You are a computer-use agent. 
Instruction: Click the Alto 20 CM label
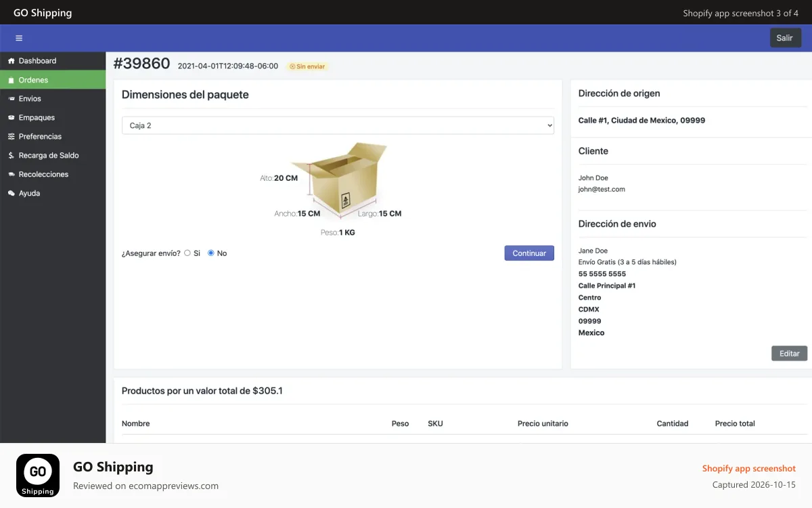pos(279,178)
